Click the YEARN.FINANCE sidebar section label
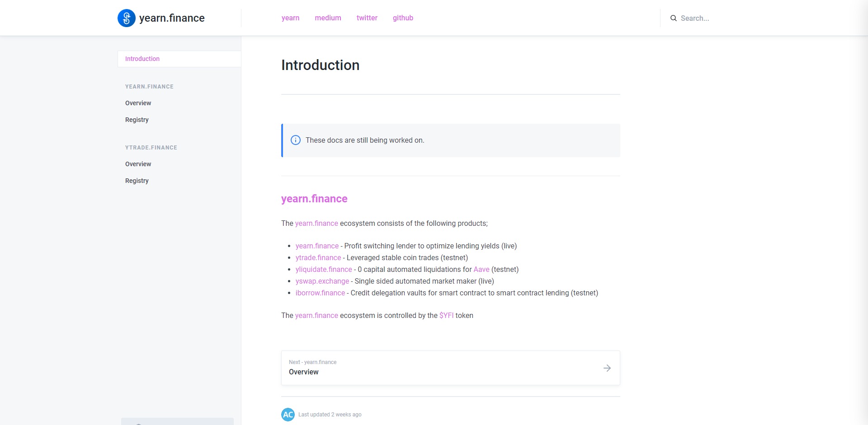Image resolution: width=868 pixels, height=425 pixels. point(149,87)
